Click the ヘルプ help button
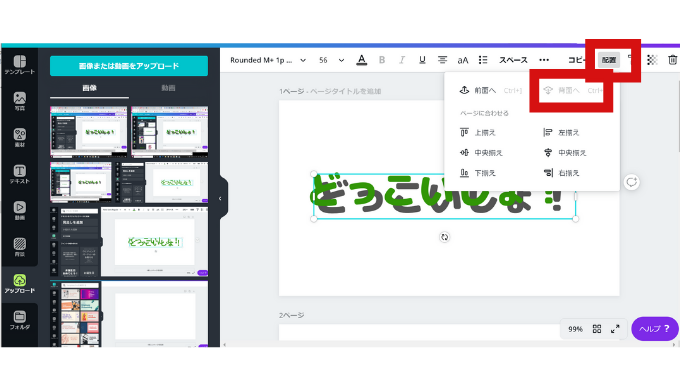 654,329
